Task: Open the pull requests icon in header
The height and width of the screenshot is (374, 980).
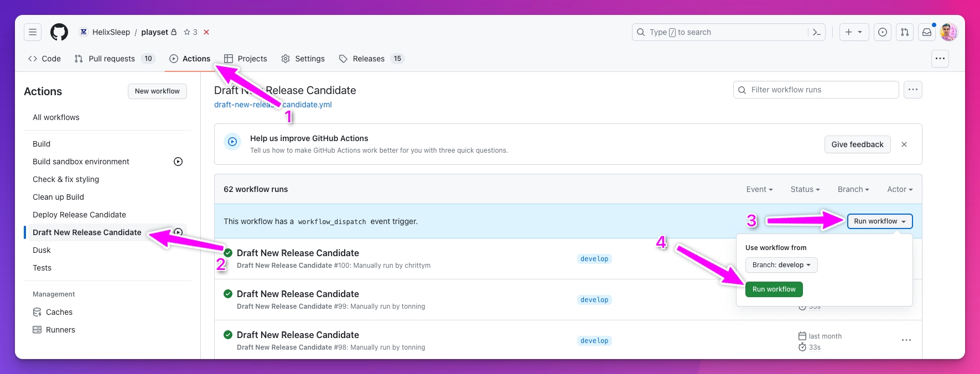Action: pyautogui.click(x=905, y=32)
